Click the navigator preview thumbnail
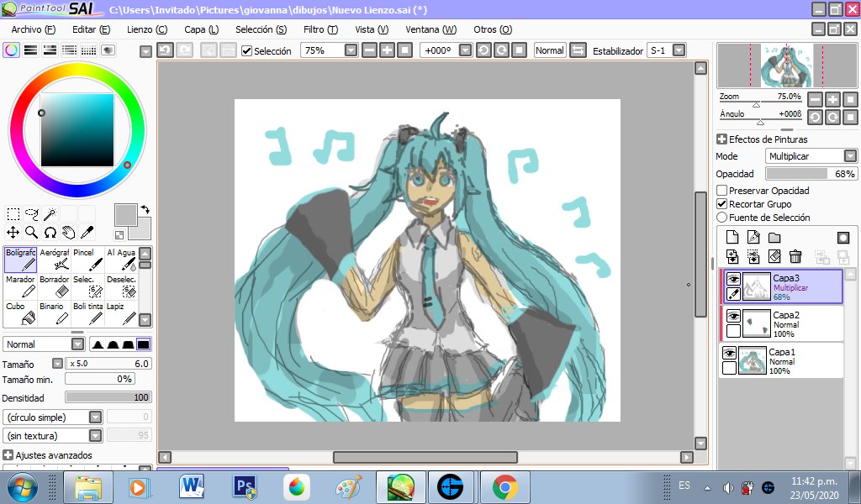Screen dimensions: 861x504 click(786, 66)
